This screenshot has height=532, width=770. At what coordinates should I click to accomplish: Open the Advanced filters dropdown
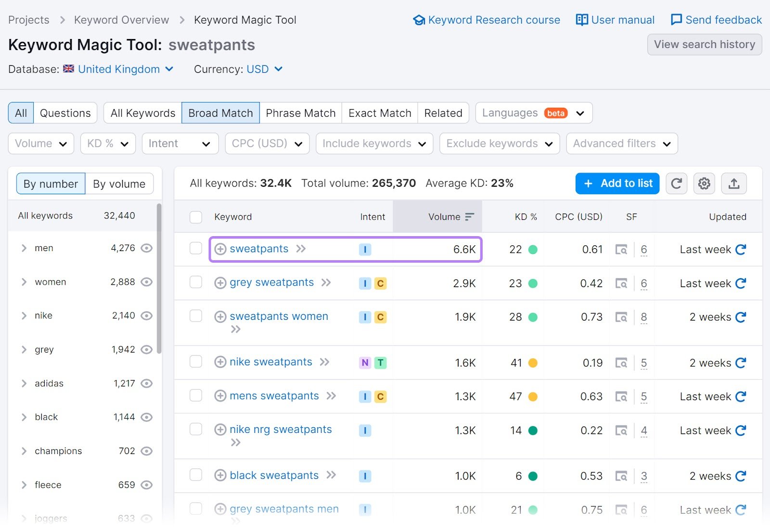(x=621, y=143)
